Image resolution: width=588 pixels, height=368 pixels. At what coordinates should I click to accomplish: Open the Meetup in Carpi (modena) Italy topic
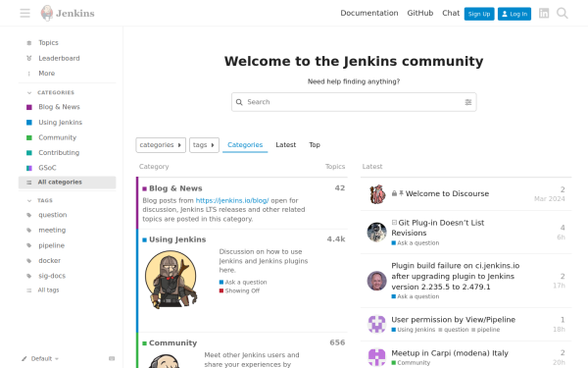[450, 353]
